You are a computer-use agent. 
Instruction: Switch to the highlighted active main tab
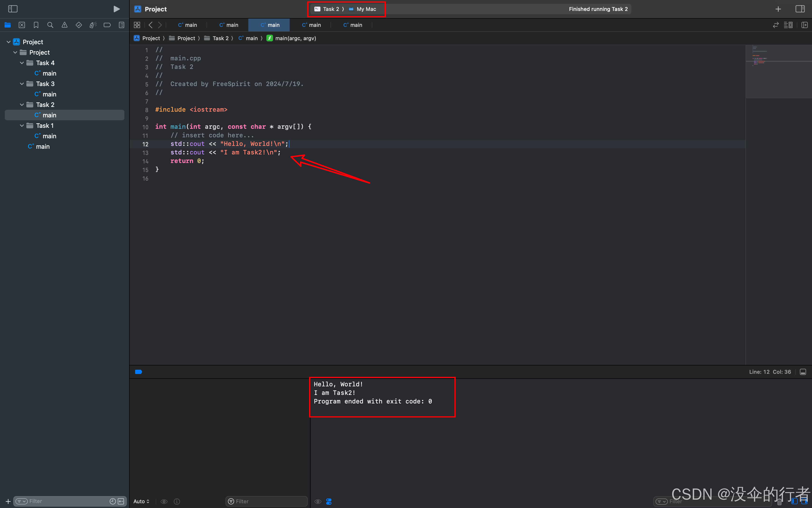click(x=269, y=25)
